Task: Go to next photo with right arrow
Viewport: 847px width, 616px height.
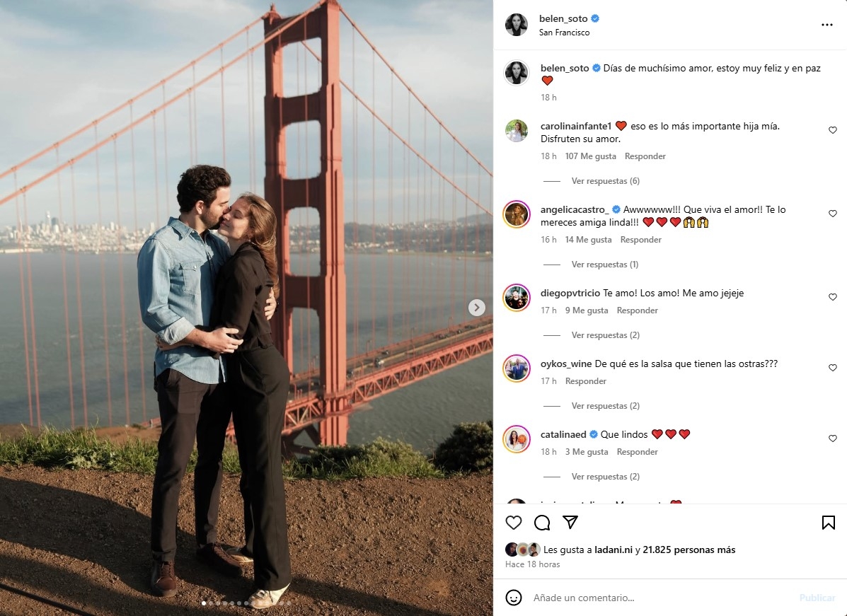Action: click(476, 307)
